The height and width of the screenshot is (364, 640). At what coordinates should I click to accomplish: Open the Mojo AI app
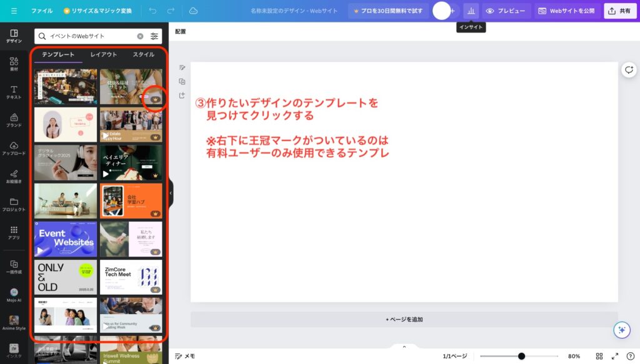(14, 295)
